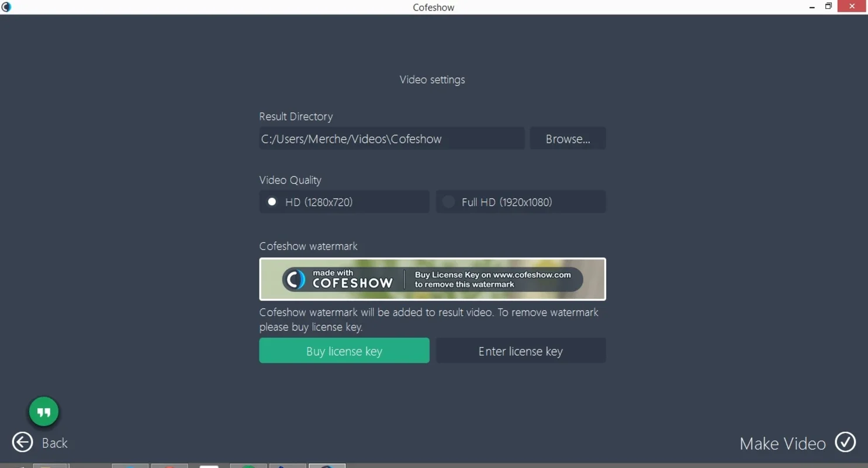The image size is (868, 468).
Task: Focus the Result Directory path field
Action: pyautogui.click(x=392, y=139)
